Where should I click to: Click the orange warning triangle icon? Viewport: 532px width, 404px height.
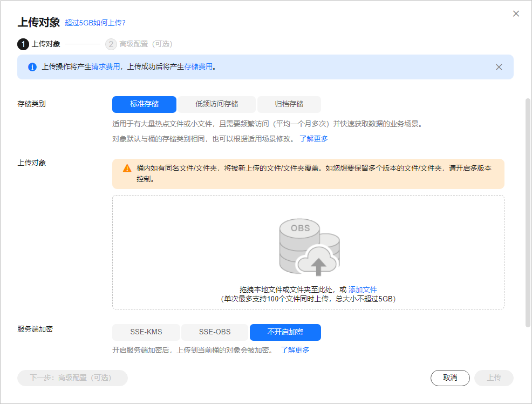click(127, 168)
